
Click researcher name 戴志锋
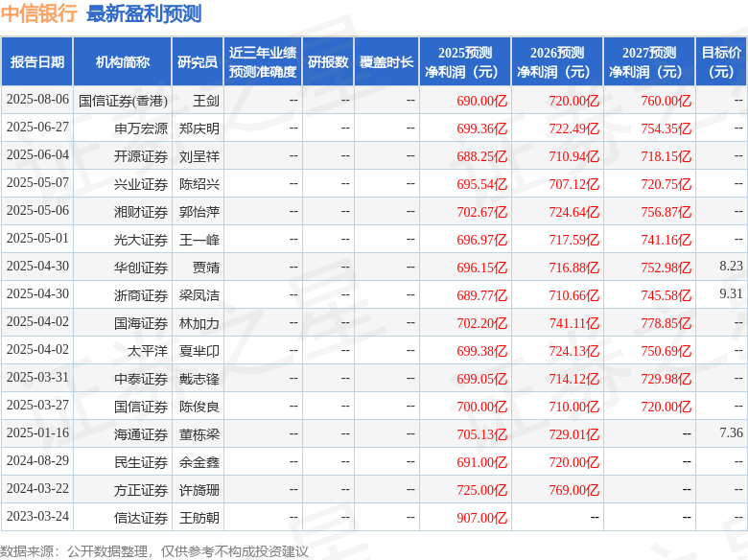tap(199, 379)
